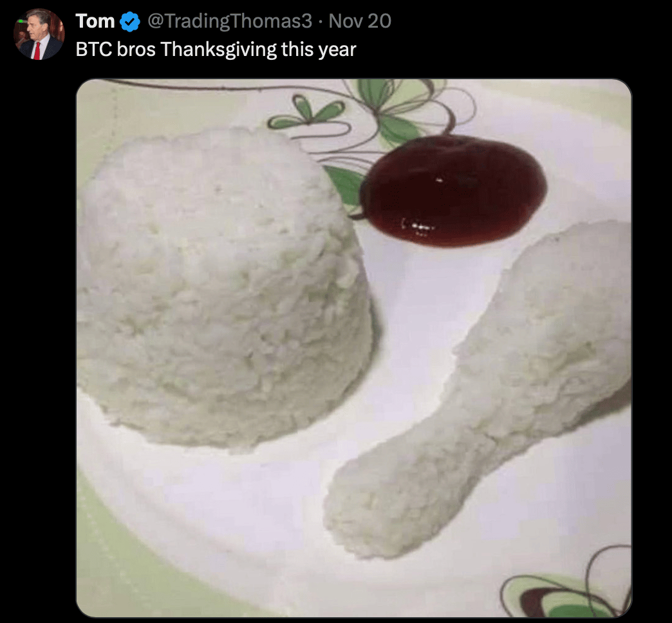Click the drumstick-shaped rice in photo
The width and height of the screenshot is (672, 623).
point(478,390)
